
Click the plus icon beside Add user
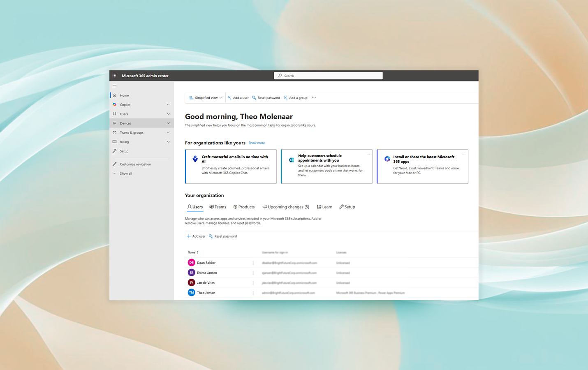tap(189, 236)
